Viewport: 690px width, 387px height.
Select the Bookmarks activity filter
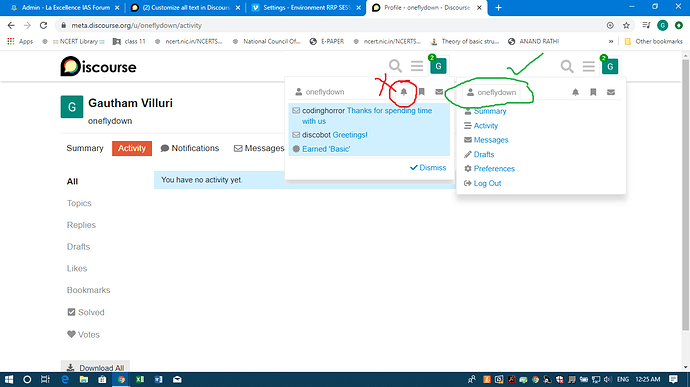click(88, 290)
